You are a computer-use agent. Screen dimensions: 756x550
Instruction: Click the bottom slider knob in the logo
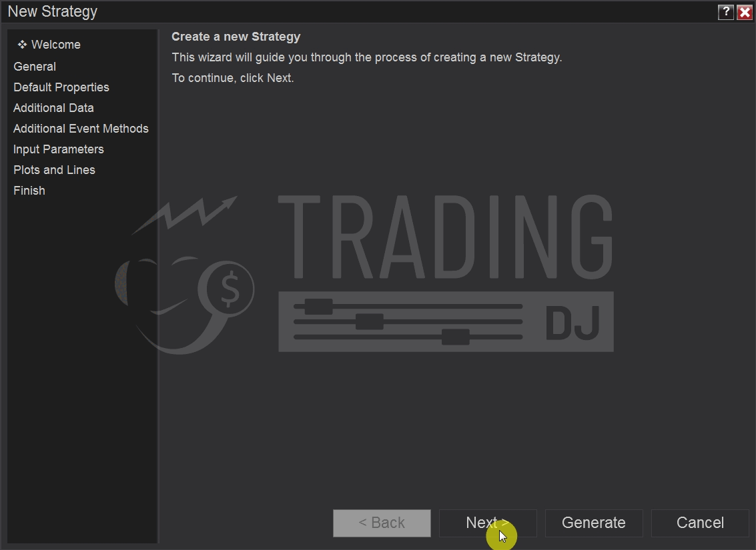tap(455, 337)
